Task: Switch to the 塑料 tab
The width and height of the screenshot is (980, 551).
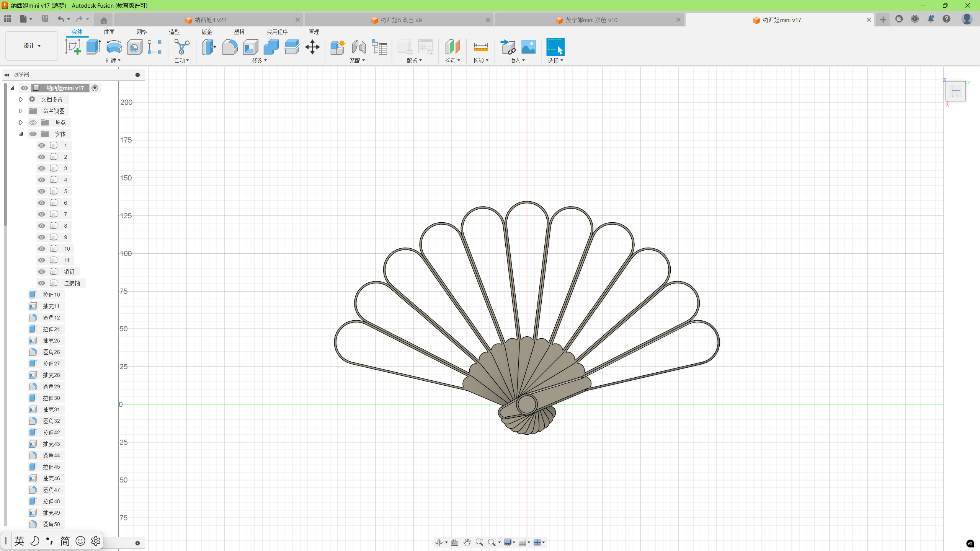Action: [239, 32]
